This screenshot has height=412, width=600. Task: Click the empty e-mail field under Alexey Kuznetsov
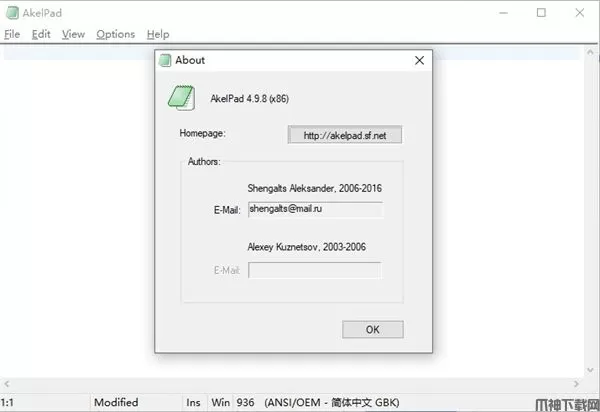tap(315, 270)
